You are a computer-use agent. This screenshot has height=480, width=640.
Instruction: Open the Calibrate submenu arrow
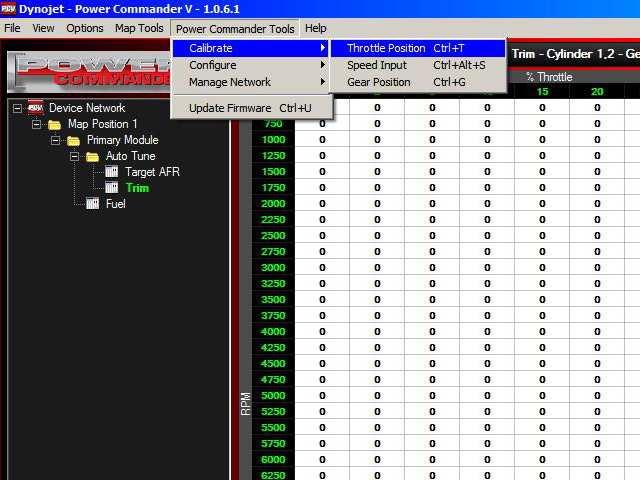click(323, 48)
